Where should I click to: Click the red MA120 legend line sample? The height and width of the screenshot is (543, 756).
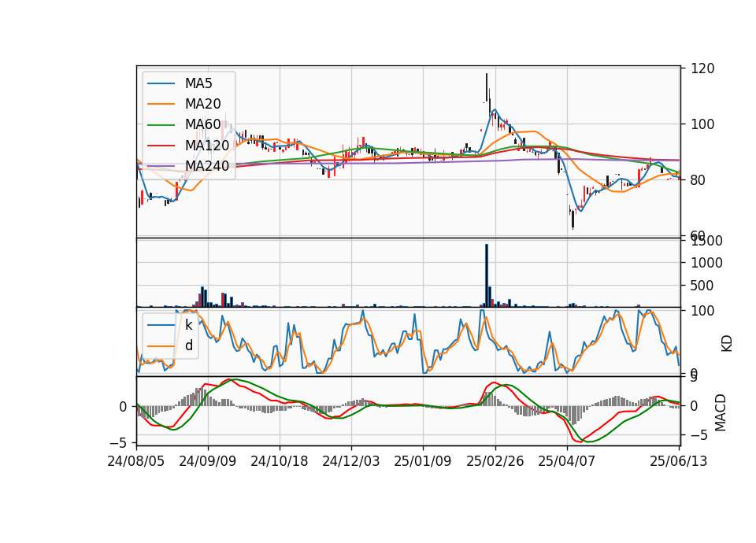pyautogui.click(x=161, y=145)
